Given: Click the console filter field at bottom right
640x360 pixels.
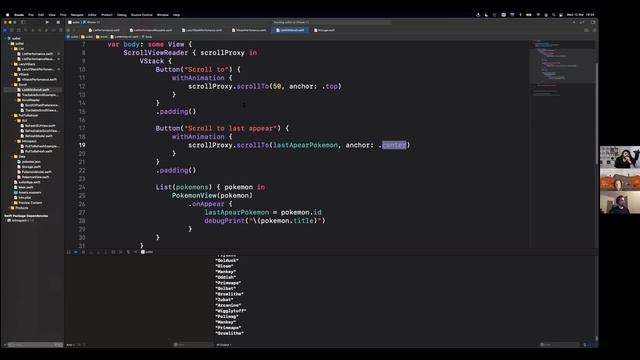Looking at the screenshot, I should pos(559,345).
